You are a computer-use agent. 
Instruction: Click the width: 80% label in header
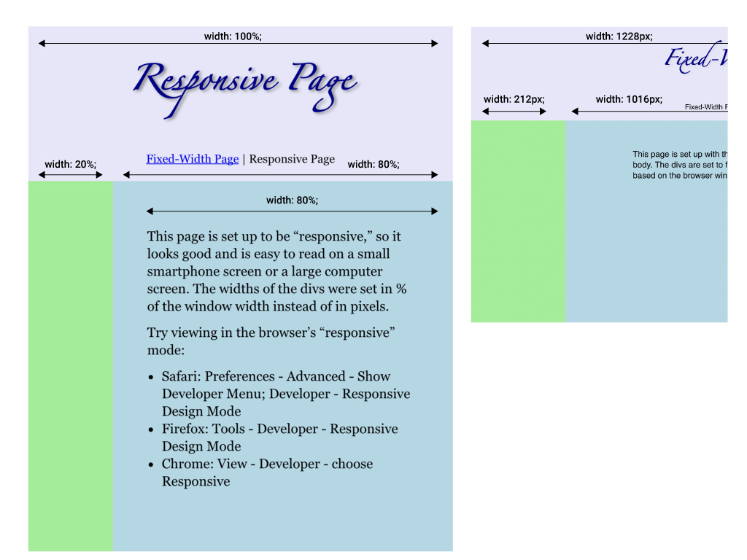(374, 164)
